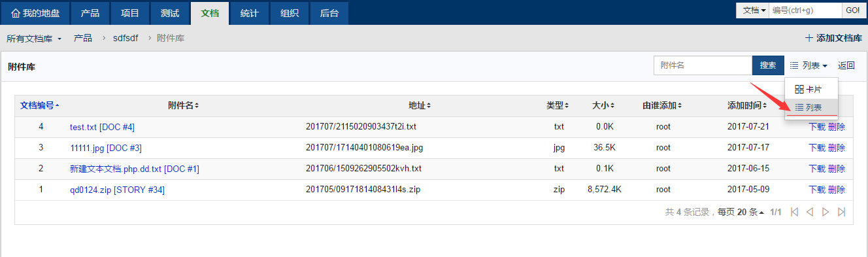Jump to last page pagination icon
Image resolution: width=868 pixels, height=257 pixels.
(841, 212)
